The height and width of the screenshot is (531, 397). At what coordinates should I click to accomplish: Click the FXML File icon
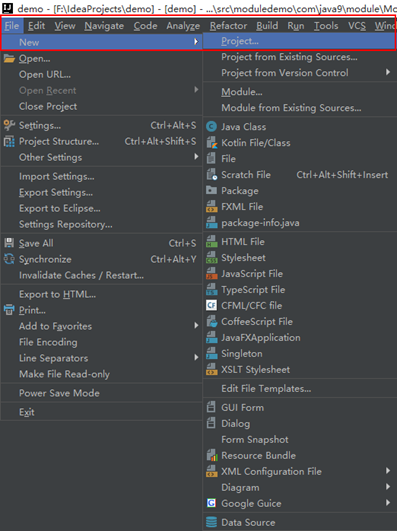tap(211, 206)
